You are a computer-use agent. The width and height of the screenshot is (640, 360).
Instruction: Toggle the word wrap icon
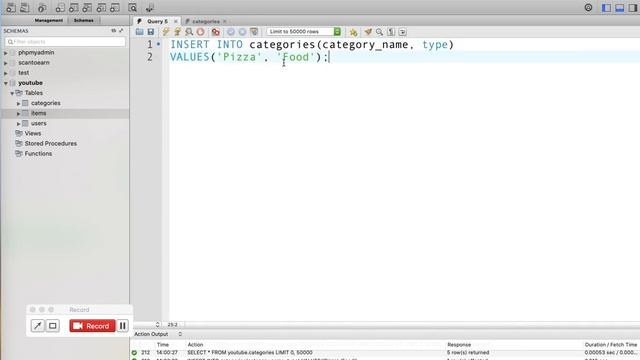click(402, 31)
